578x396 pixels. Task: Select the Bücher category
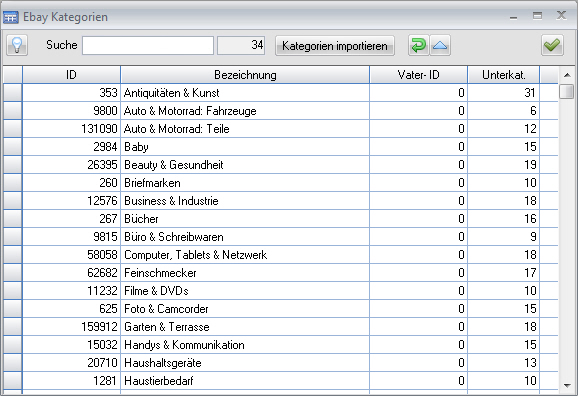pyautogui.click(x=281, y=219)
